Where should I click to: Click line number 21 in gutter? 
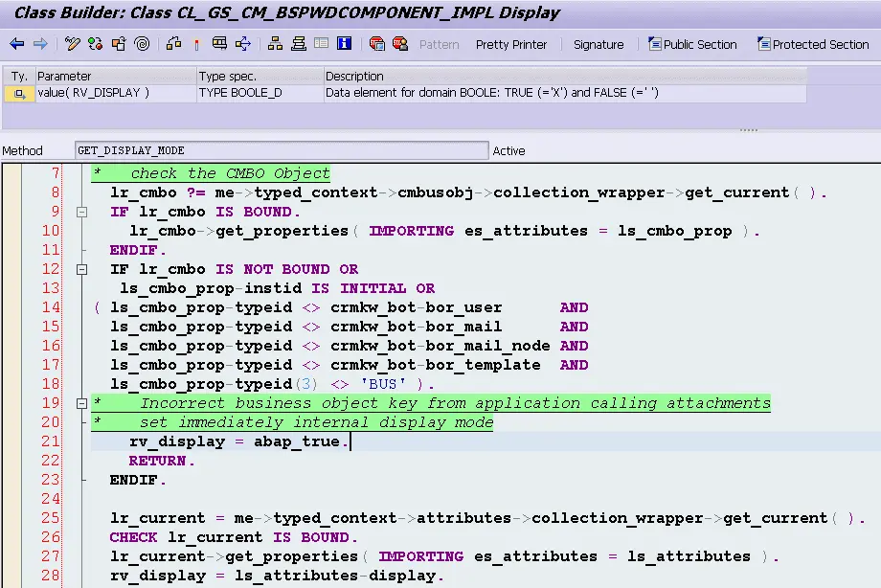51,441
